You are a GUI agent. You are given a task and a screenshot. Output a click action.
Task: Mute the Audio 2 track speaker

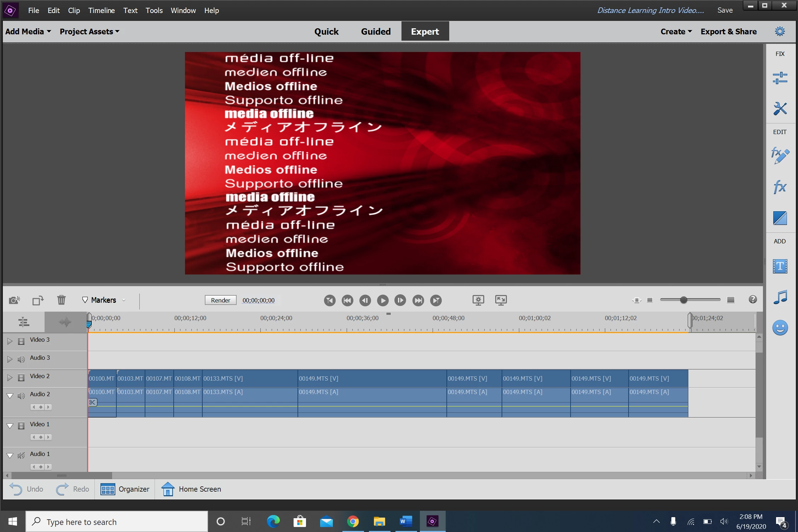[x=21, y=395]
